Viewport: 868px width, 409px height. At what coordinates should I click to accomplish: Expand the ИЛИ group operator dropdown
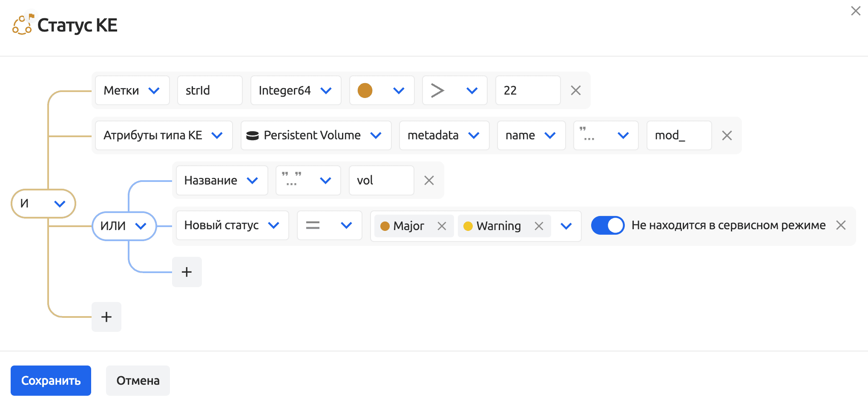[124, 226]
